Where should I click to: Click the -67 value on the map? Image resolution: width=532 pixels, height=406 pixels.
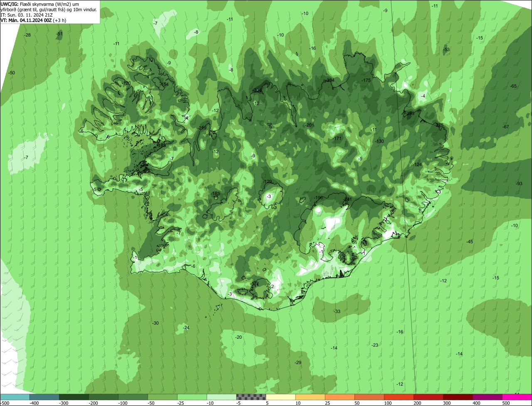(x=506, y=127)
